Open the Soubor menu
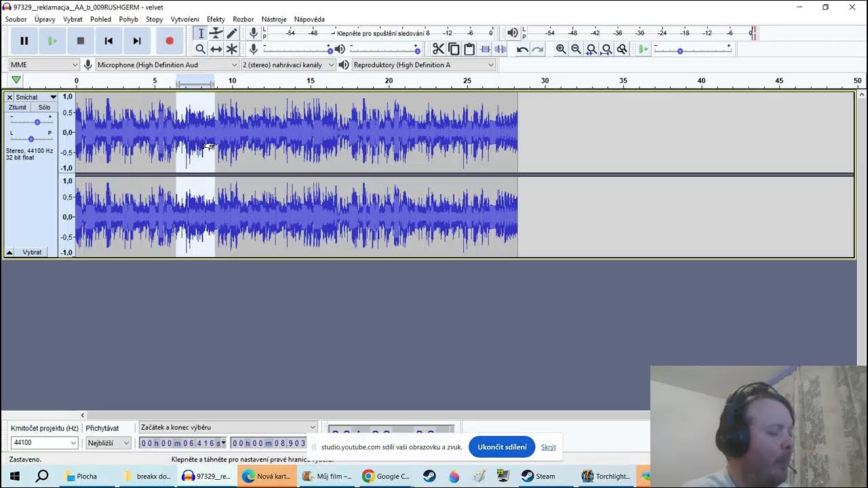Viewport: 868px width, 488px height. (x=16, y=19)
